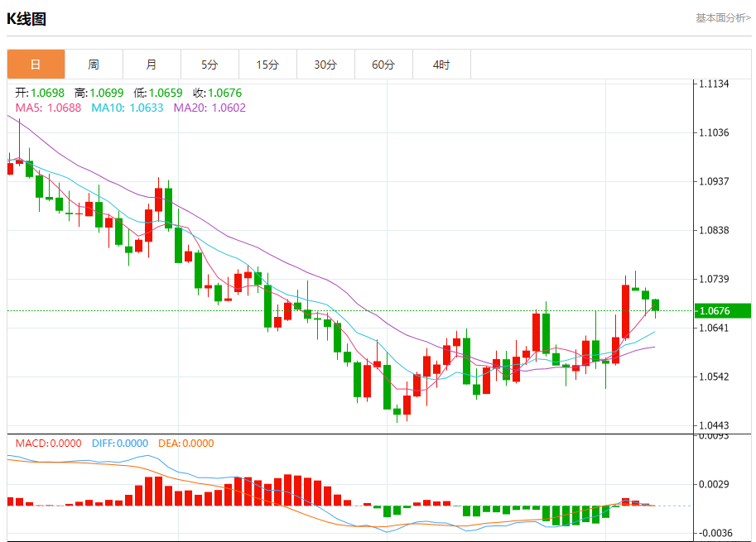Click the 1.0641 price axis label
The height and width of the screenshot is (542, 756).
click(x=714, y=328)
